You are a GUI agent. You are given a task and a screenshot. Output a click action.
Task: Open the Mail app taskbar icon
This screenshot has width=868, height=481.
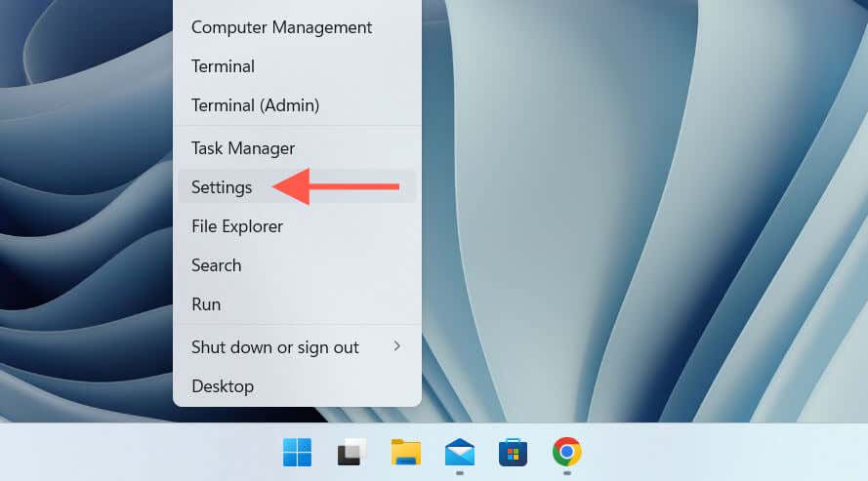click(x=460, y=452)
